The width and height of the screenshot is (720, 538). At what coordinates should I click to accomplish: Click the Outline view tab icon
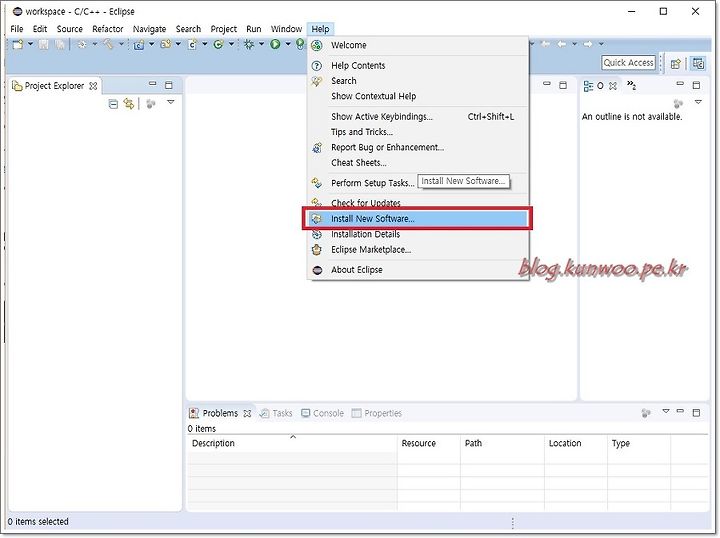coord(588,86)
